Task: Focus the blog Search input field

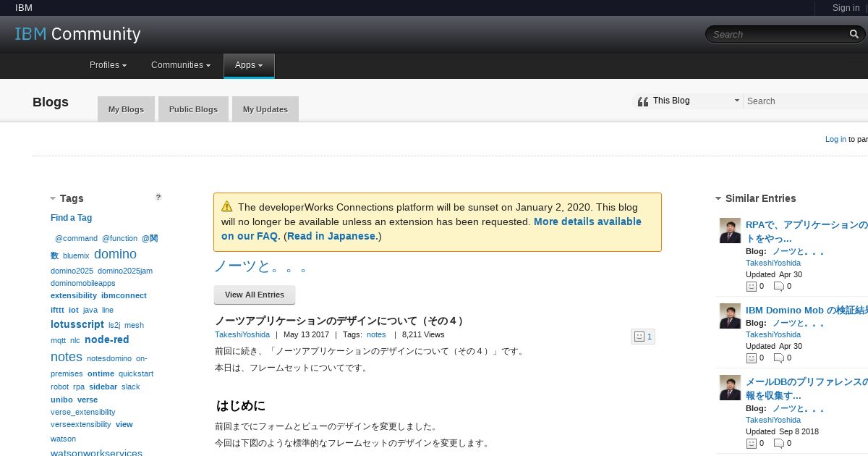Action: pyautogui.click(x=807, y=101)
